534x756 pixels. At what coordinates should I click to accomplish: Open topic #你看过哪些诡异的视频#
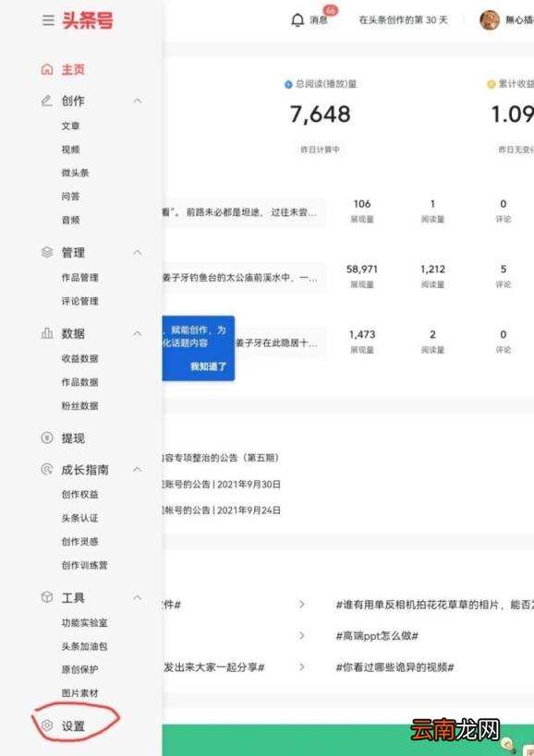394,667
